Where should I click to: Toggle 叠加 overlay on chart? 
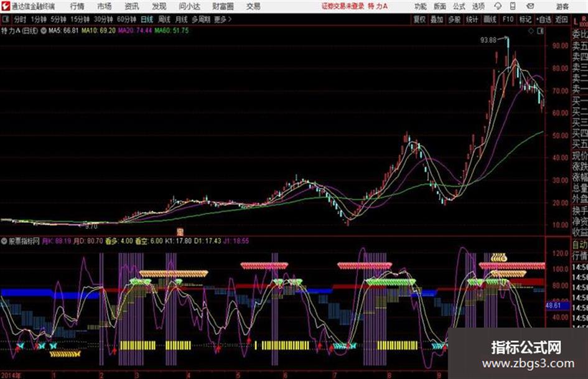point(437,19)
